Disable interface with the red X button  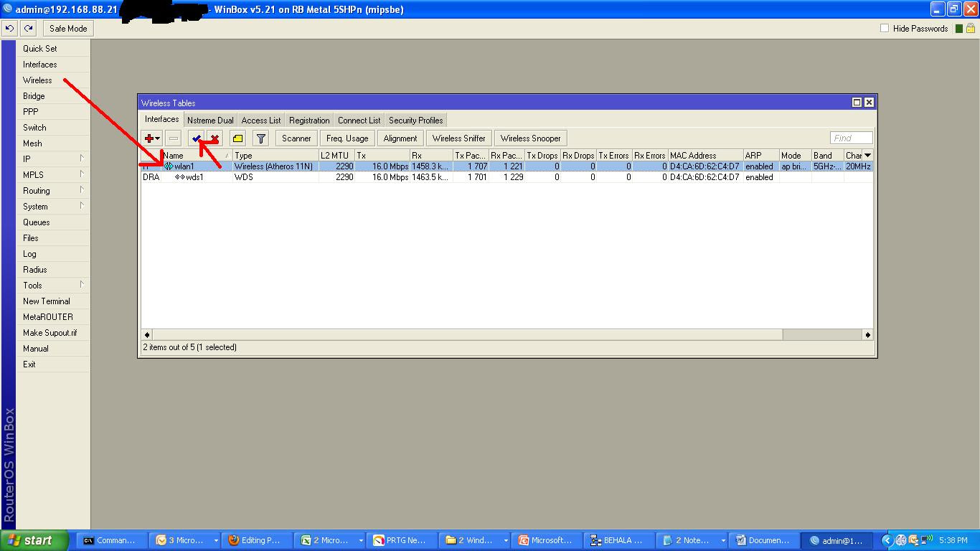click(x=214, y=138)
